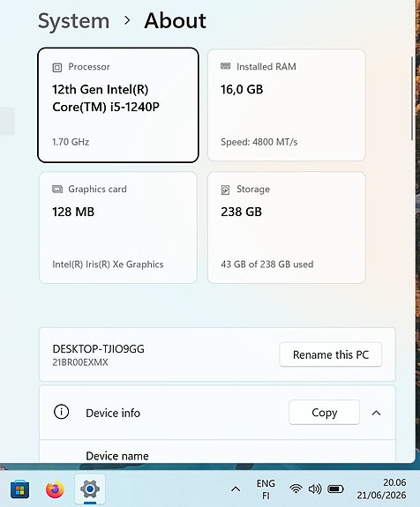Click the settings page vertical scrollbar
This screenshot has width=420, height=507.
point(411,99)
